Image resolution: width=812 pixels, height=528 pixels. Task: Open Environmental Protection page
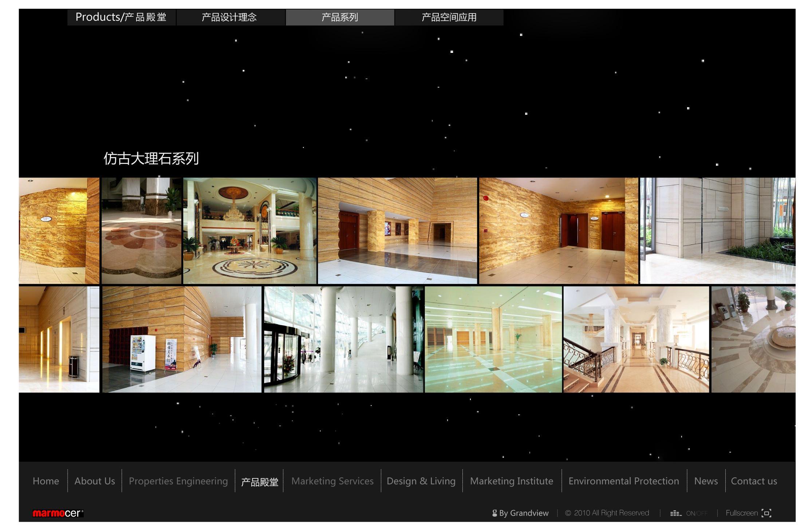pyautogui.click(x=623, y=481)
